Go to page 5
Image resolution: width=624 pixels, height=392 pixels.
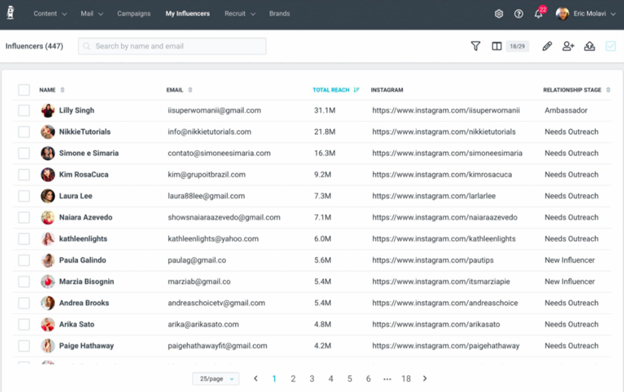(349, 379)
